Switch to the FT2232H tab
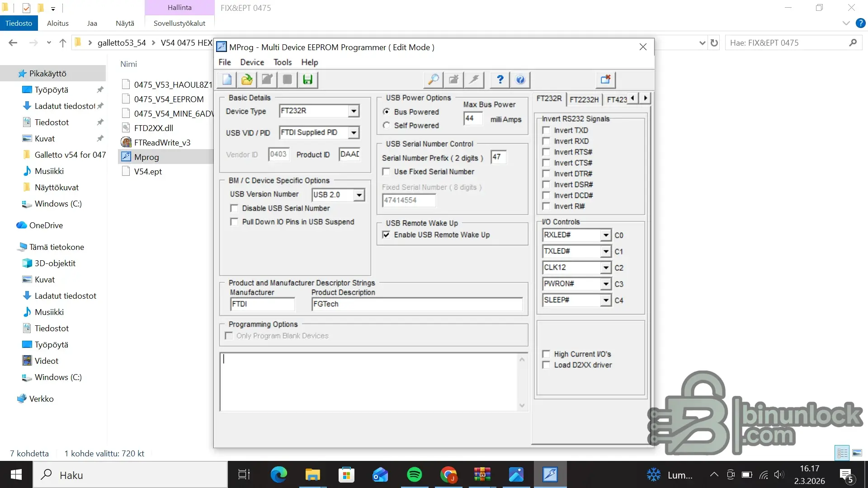This screenshot has width=868, height=488. point(584,99)
